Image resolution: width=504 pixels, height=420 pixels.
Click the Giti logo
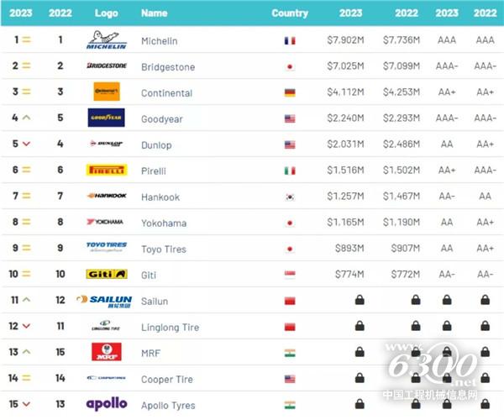pyautogui.click(x=107, y=274)
